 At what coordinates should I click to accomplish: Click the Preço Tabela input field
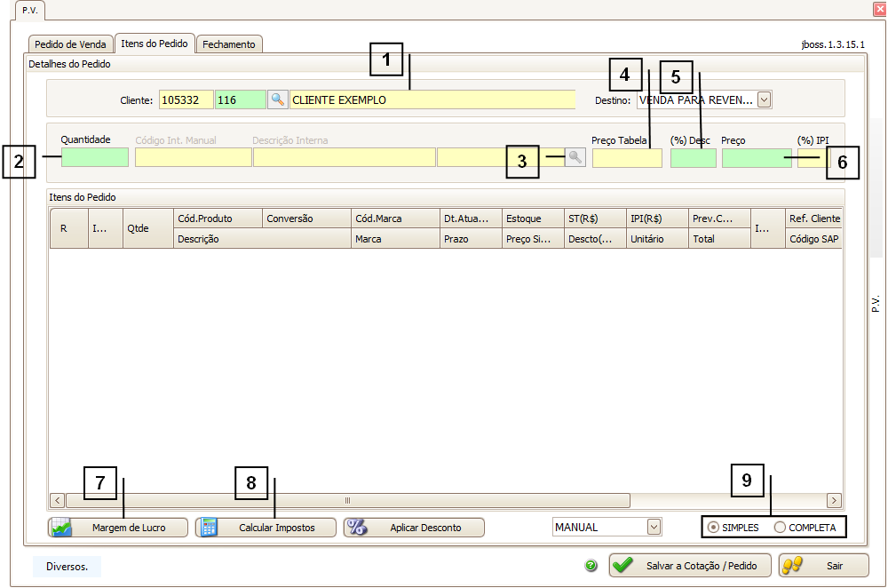point(627,158)
